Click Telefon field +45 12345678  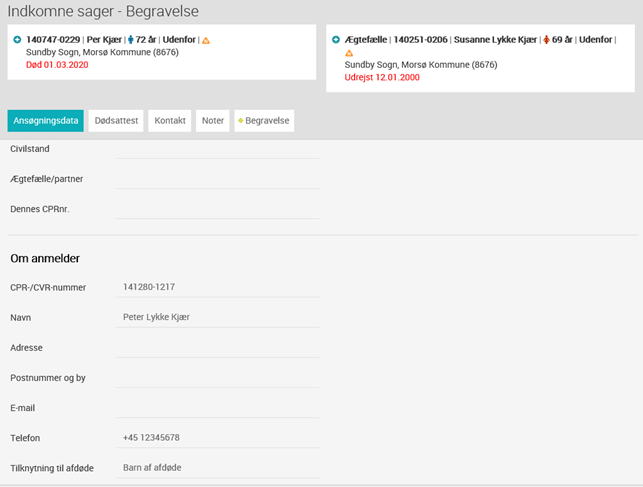(x=217, y=438)
